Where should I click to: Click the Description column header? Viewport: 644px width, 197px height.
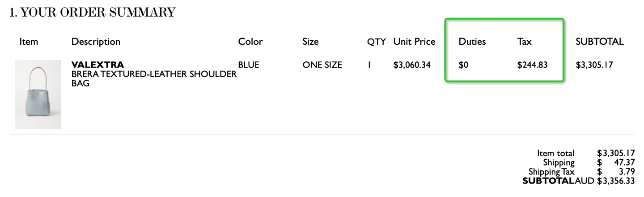[x=96, y=42]
